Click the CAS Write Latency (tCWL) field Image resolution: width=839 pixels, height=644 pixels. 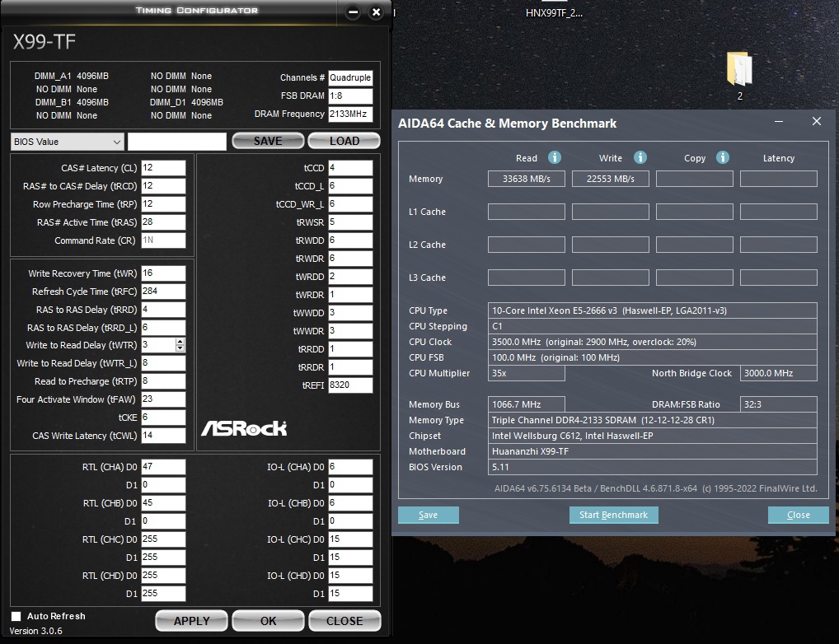point(163,436)
